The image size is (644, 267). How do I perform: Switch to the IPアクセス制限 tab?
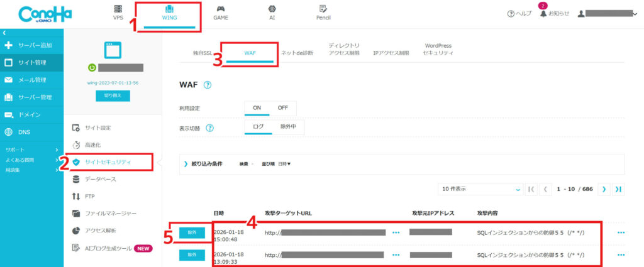[391, 53]
